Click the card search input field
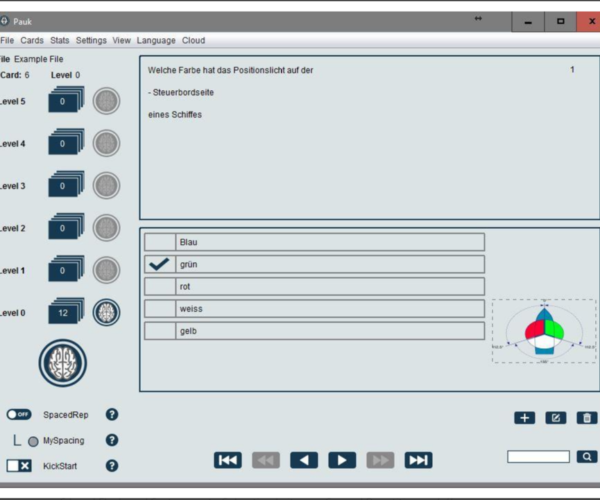The height and width of the screenshot is (500, 600). pos(538,457)
